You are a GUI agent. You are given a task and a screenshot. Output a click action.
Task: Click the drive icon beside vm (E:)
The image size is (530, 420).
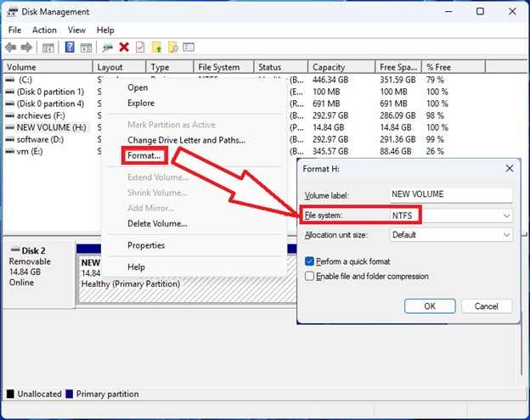point(10,152)
